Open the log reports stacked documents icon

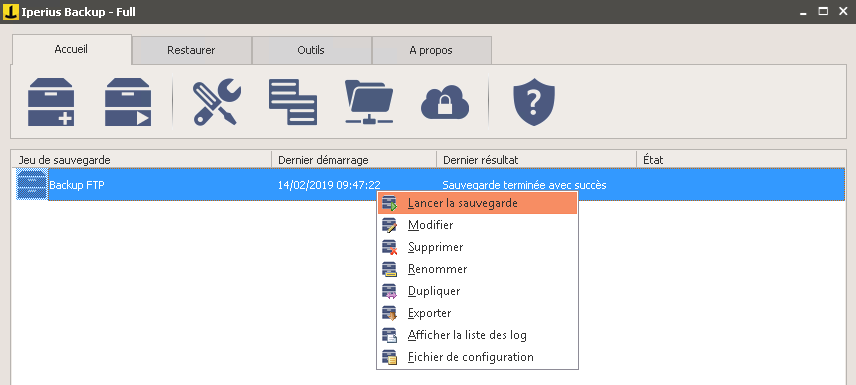click(x=293, y=102)
